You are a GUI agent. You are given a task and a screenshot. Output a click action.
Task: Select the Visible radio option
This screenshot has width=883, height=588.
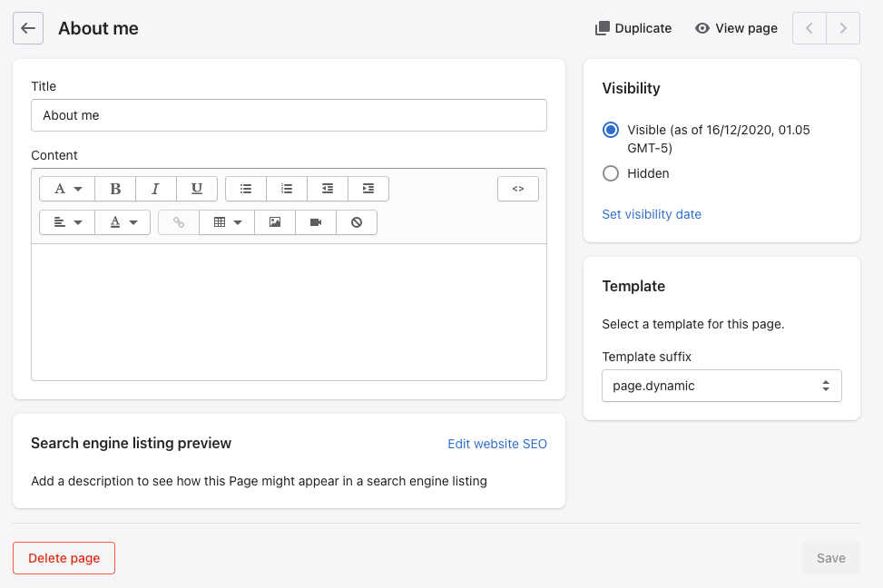click(x=611, y=130)
